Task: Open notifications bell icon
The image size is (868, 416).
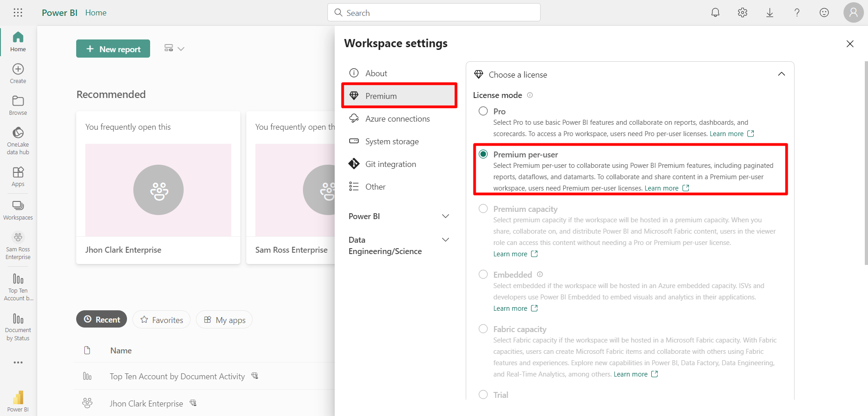Action: [x=715, y=13]
